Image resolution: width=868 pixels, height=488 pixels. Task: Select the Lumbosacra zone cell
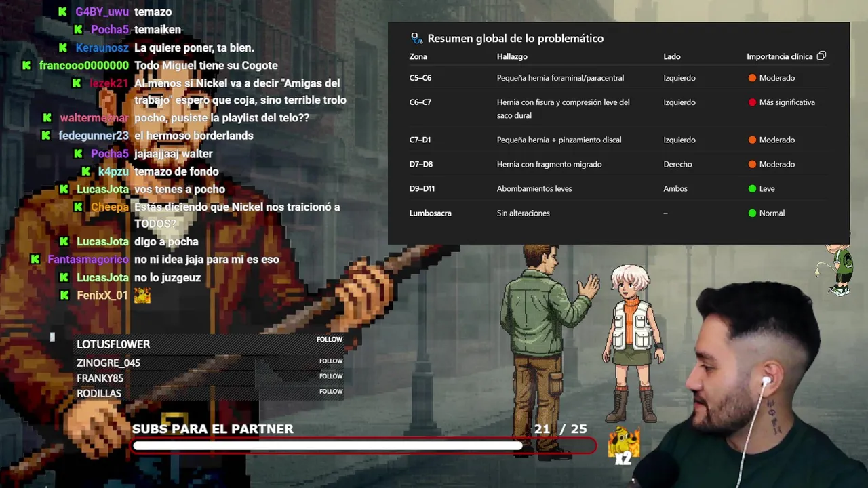(x=431, y=213)
